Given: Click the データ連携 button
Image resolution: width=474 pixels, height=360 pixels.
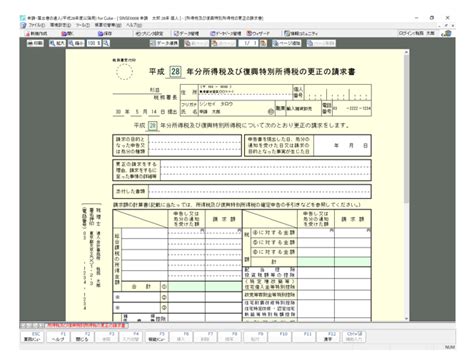Looking at the screenshot, I should (164, 43).
